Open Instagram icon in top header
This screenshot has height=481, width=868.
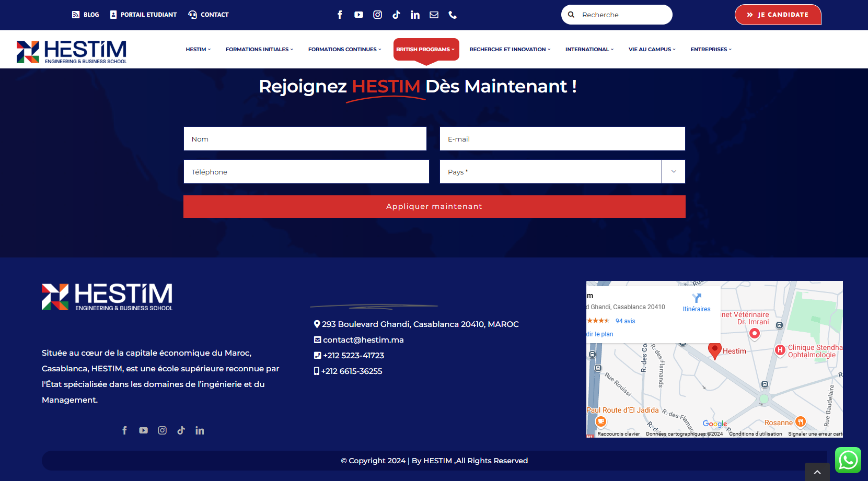[377, 15]
